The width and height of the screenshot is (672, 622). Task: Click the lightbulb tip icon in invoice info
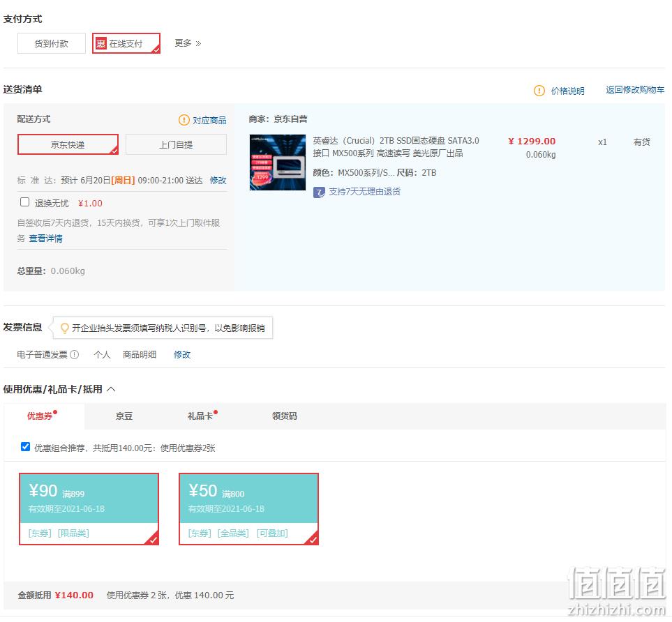65,328
